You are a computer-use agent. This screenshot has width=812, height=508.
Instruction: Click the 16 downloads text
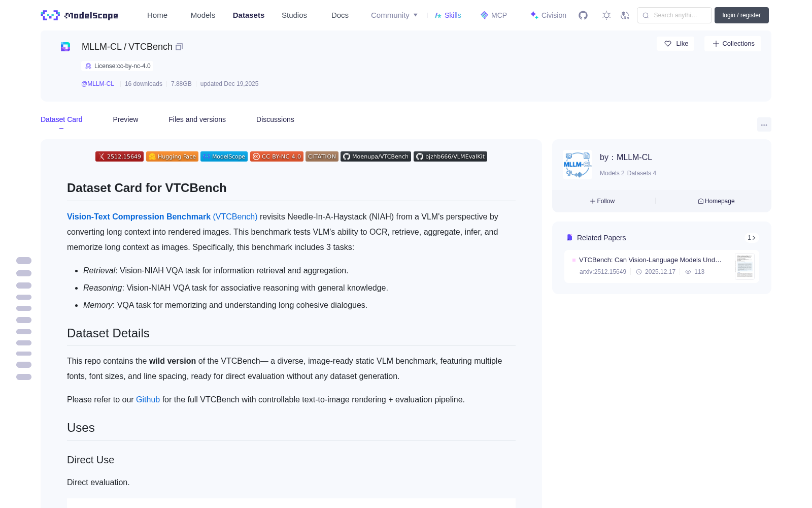click(144, 84)
